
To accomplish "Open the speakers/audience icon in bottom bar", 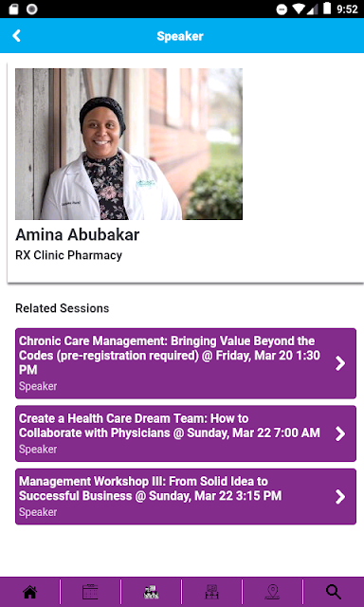I will click(152, 592).
